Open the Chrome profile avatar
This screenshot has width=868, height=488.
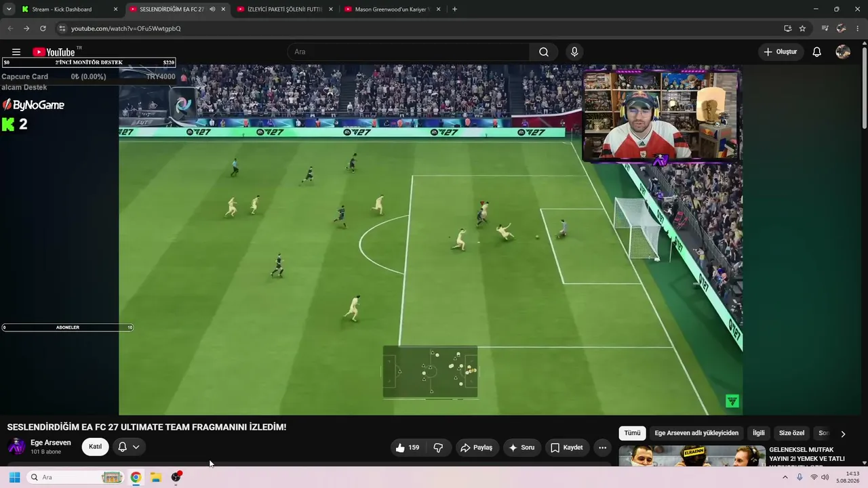(842, 28)
